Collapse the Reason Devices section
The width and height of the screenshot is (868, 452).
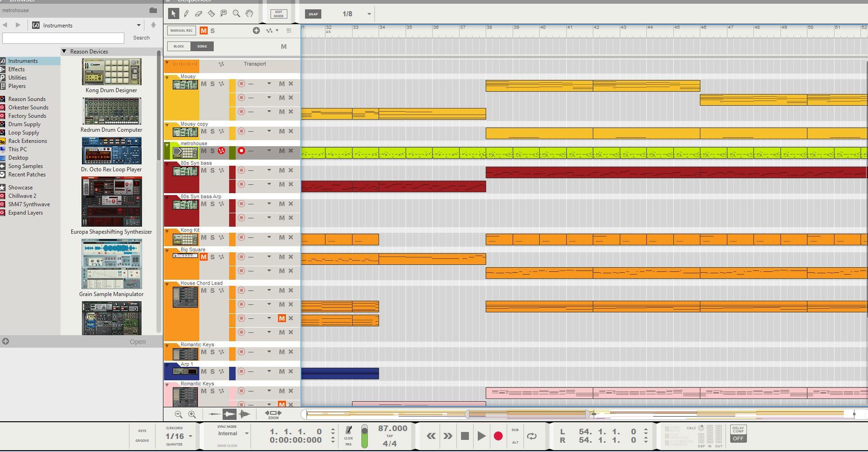click(x=64, y=51)
